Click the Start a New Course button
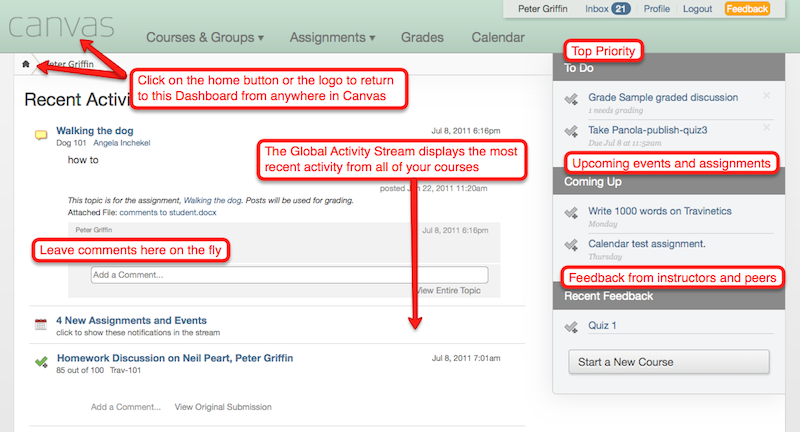Image resolution: width=800 pixels, height=432 pixels. [x=669, y=362]
